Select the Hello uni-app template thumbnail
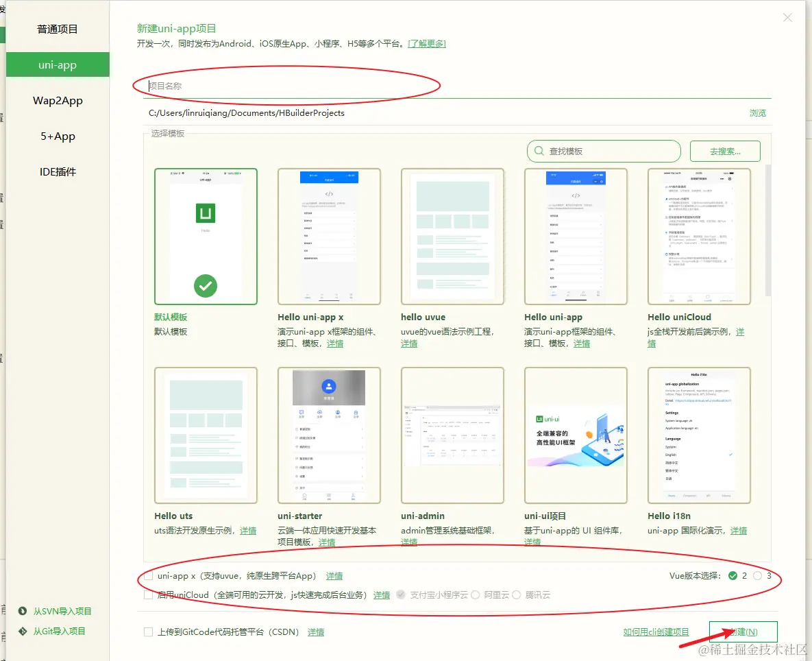812x661 pixels. tap(576, 237)
